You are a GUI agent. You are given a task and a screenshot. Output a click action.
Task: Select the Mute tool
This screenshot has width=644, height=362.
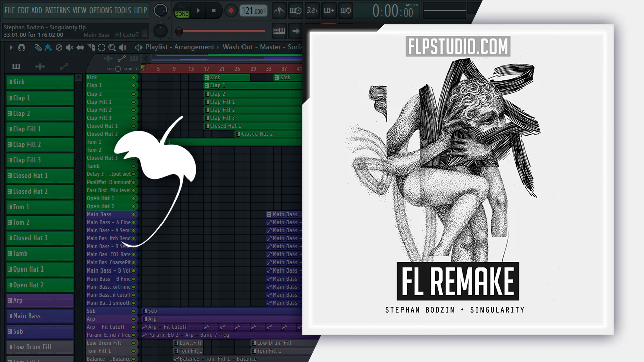pyautogui.click(x=69, y=48)
